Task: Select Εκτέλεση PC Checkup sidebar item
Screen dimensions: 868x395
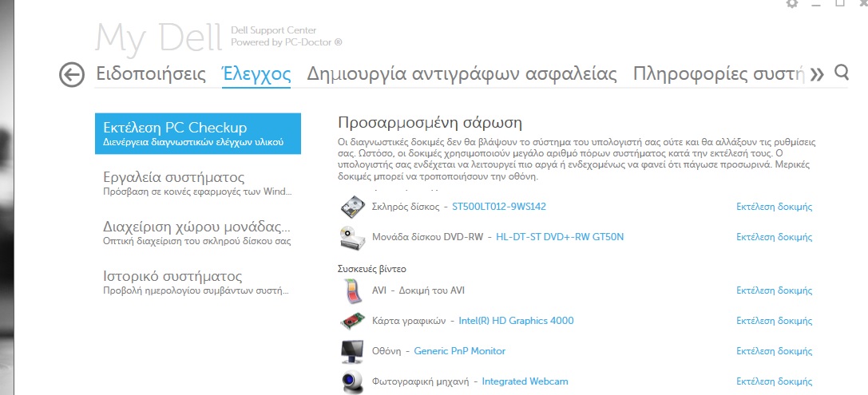Action: [x=197, y=133]
